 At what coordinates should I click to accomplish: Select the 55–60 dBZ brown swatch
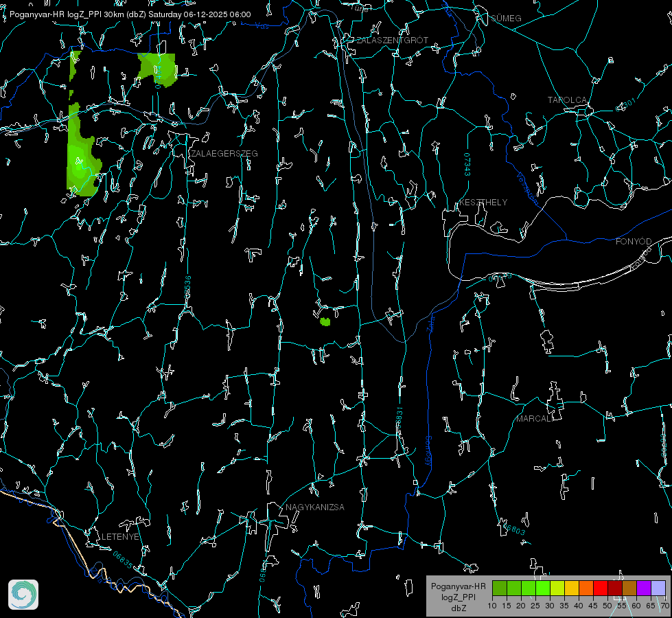[629, 588]
